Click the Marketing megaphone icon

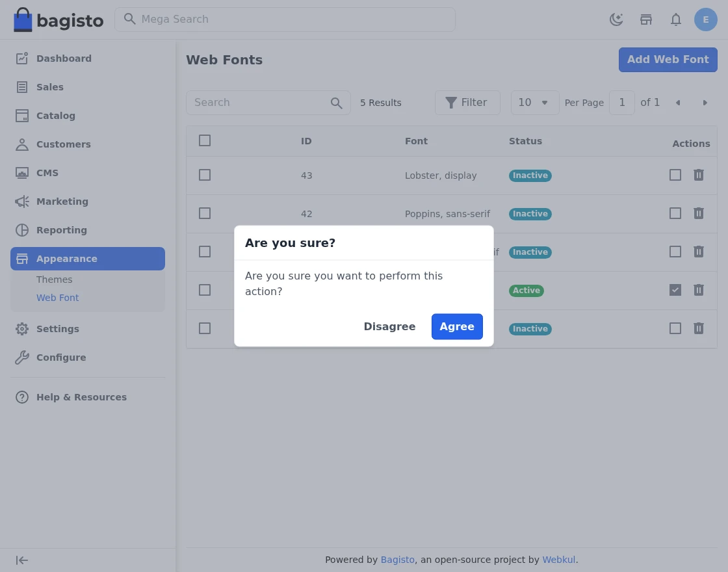click(x=22, y=201)
